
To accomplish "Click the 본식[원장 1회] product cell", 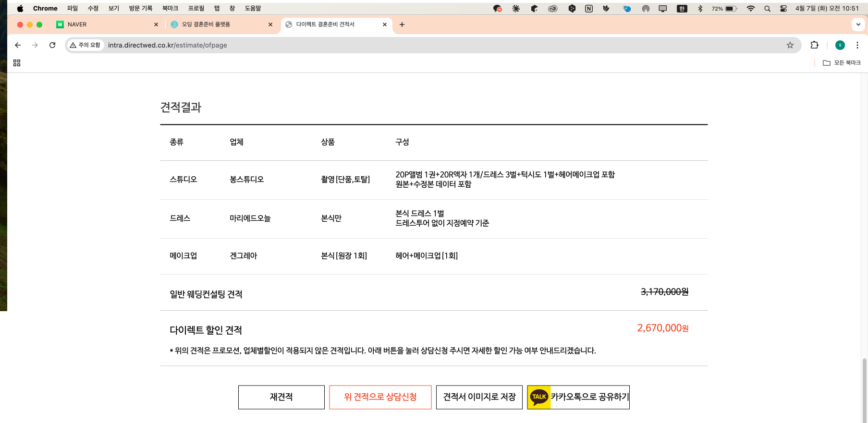I will pyautogui.click(x=344, y=256).
